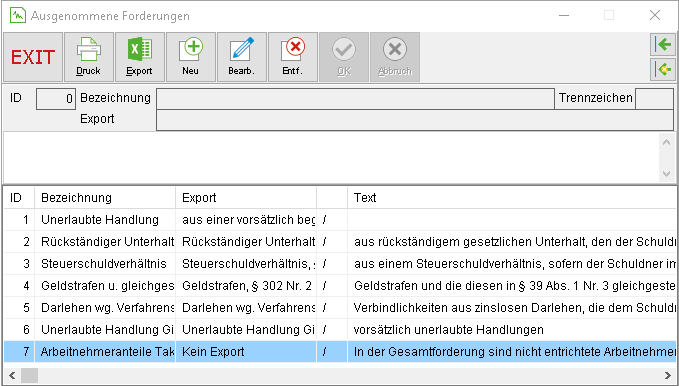Click 'Geldstrafen, § 302 Nr. 2' export cell
Image resolution: width=679 pixels, height=386 pixels.
246,286
